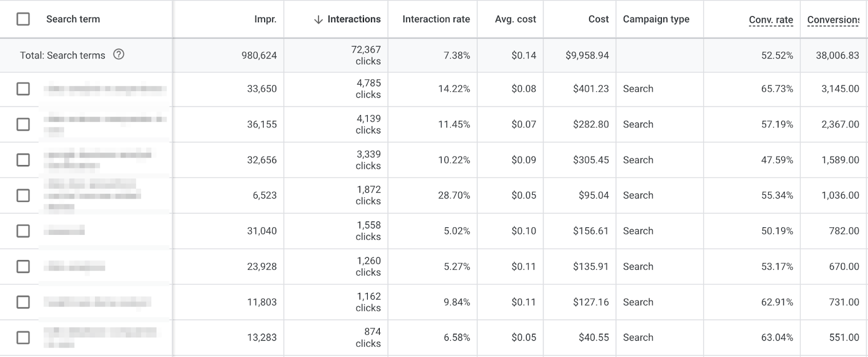Click the blurred search term in first row

104,89
